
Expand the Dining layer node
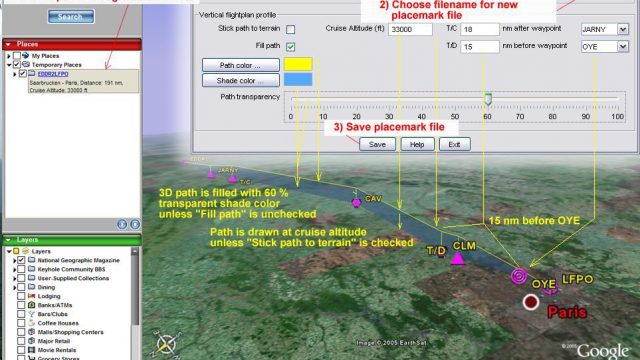point(15,287)
